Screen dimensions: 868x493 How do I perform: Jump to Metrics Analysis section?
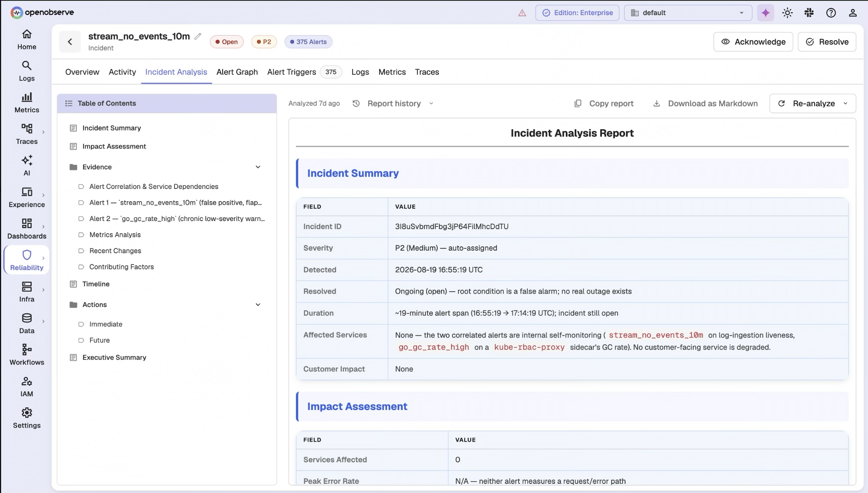pyautogui.click(x=115, y=235)
